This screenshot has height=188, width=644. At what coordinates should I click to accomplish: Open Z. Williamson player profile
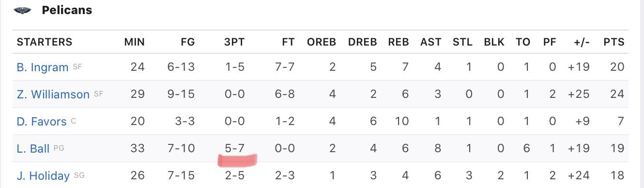pos(53,94)
